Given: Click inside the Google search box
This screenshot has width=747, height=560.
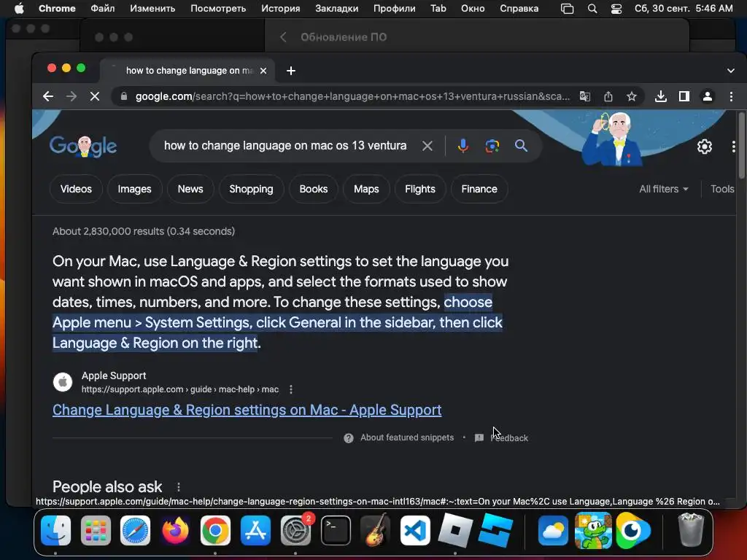Looking at the screenshot, I should 285,146.
